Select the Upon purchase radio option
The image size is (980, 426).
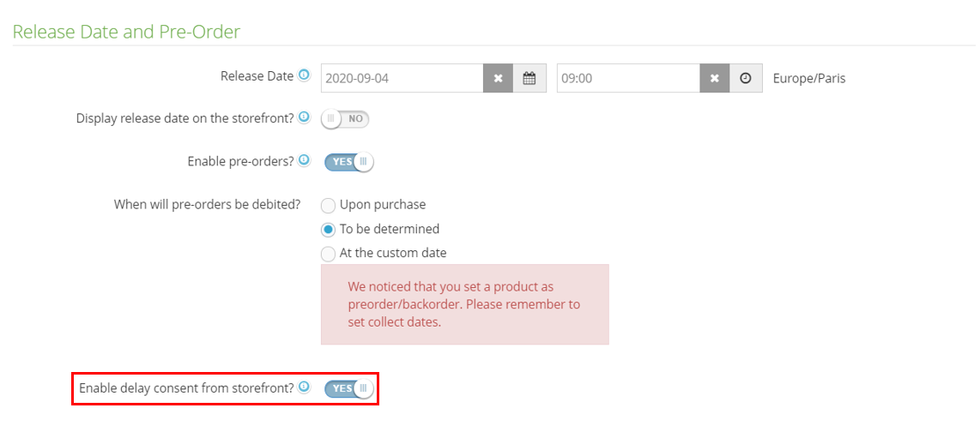click(x=328, y=206)
